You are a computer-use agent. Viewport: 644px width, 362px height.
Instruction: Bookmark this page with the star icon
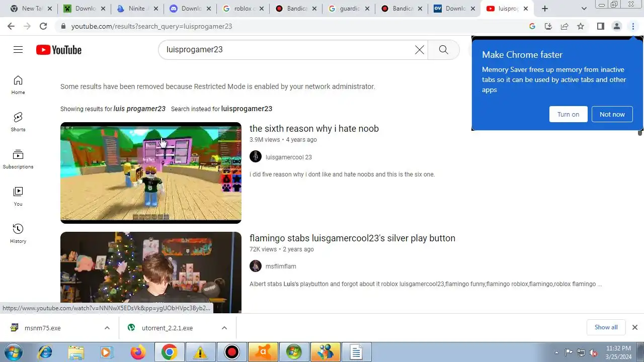click(x=581, y=26)
